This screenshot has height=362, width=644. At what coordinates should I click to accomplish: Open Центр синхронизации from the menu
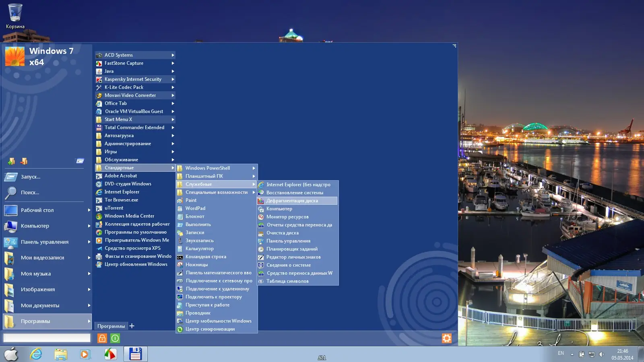click(217, 329)
